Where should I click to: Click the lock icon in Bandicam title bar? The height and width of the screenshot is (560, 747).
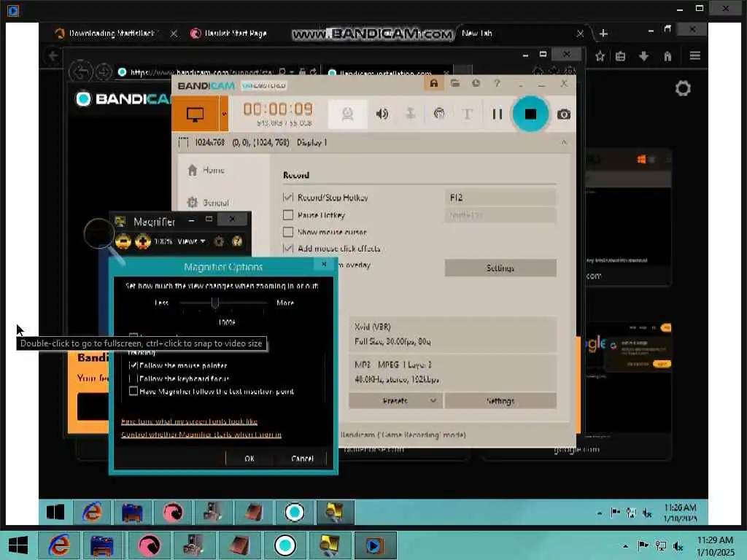point(433,84)
